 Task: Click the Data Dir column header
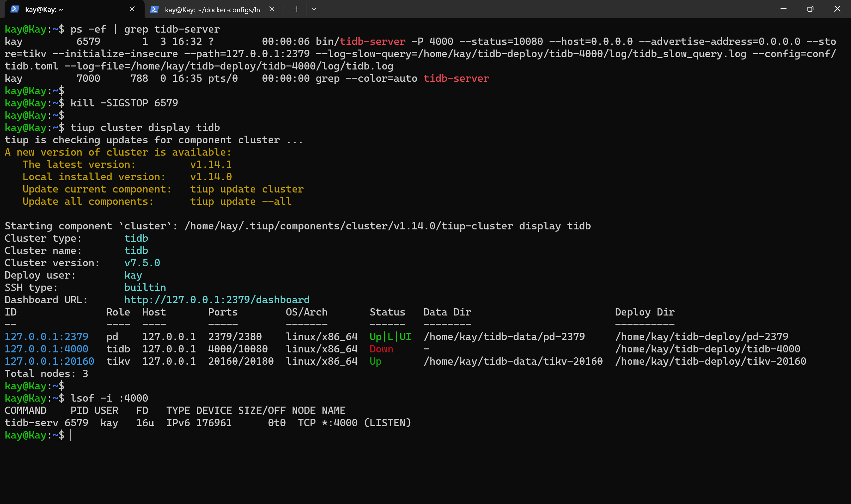tap(447, 312)
